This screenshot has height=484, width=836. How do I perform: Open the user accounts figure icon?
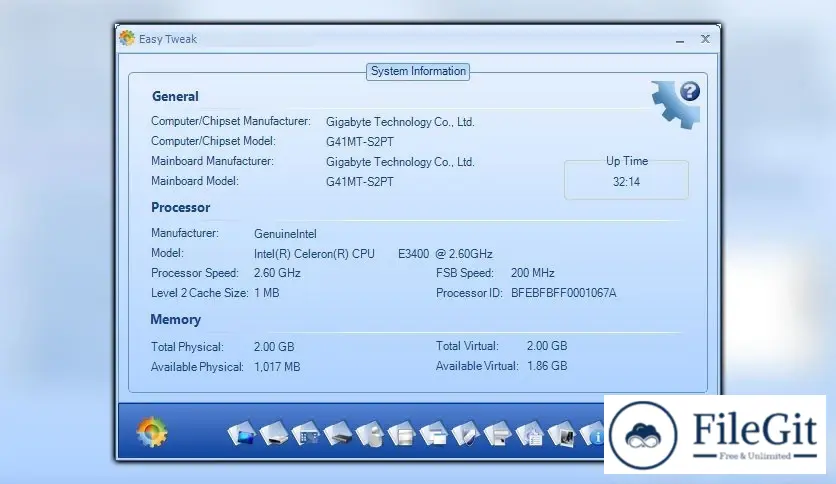pos(370,433)
